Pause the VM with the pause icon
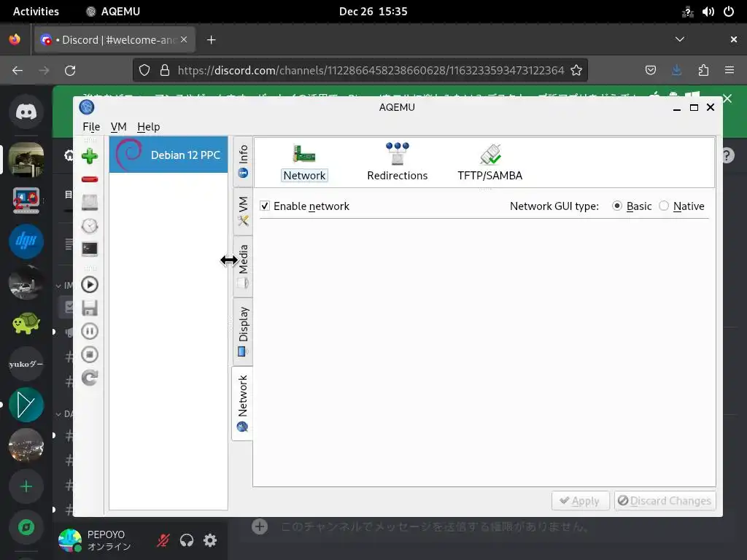 tap(90, 332)
